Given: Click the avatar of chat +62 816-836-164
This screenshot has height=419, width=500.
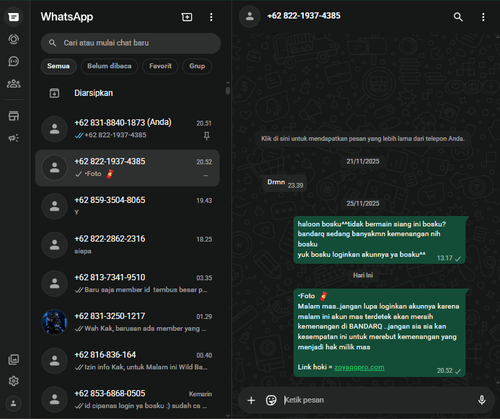Looking at the screenshot, I should coord(54,361).
